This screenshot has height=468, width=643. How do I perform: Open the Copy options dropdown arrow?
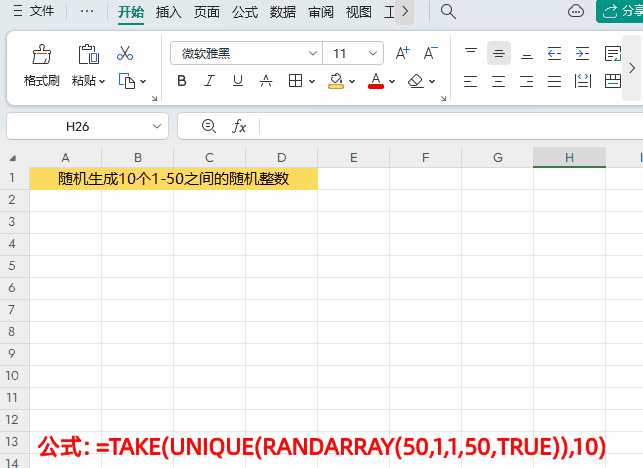(x=143, y=81)
